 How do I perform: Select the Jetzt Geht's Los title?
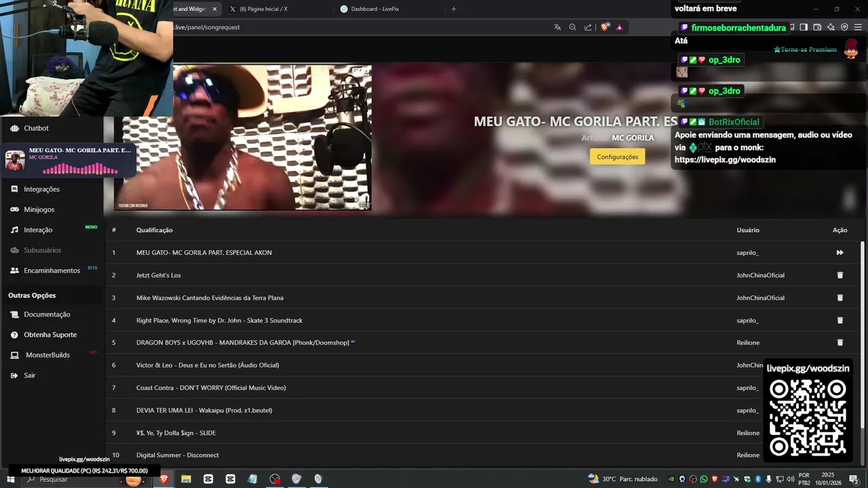[x=159, y=275]
